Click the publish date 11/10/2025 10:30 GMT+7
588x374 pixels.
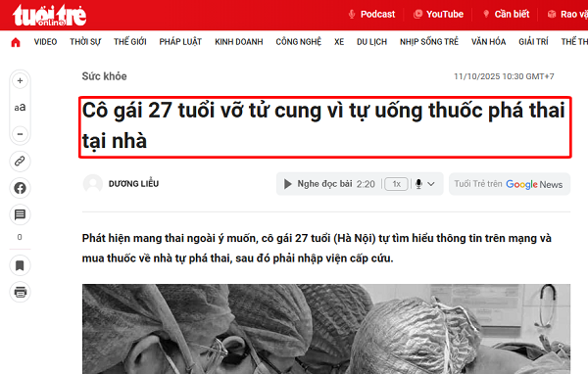point(504,76)
